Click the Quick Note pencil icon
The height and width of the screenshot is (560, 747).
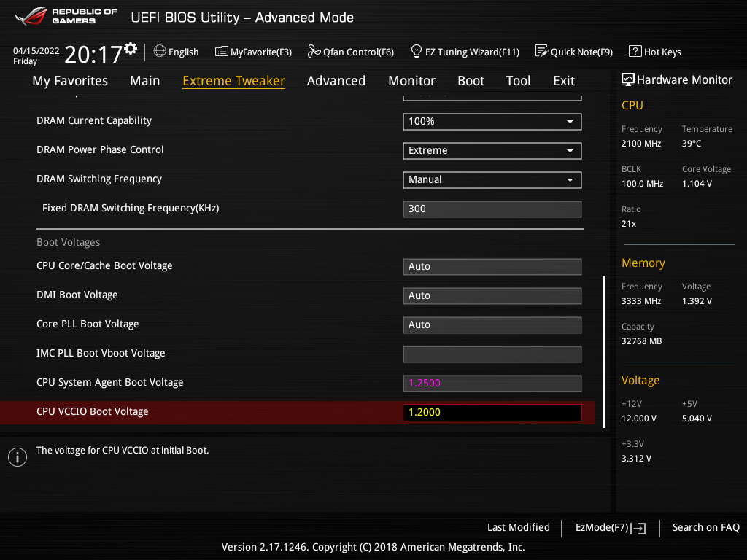coord(542,51)
